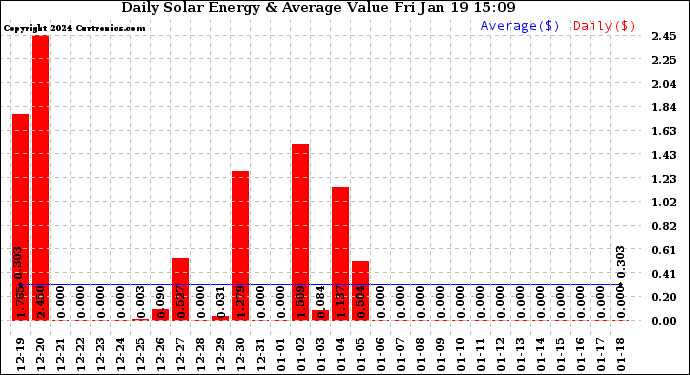Click the 1.84 y-axis tick label
Viewport: 690px width, 375px height.
[x=664, y=107]
